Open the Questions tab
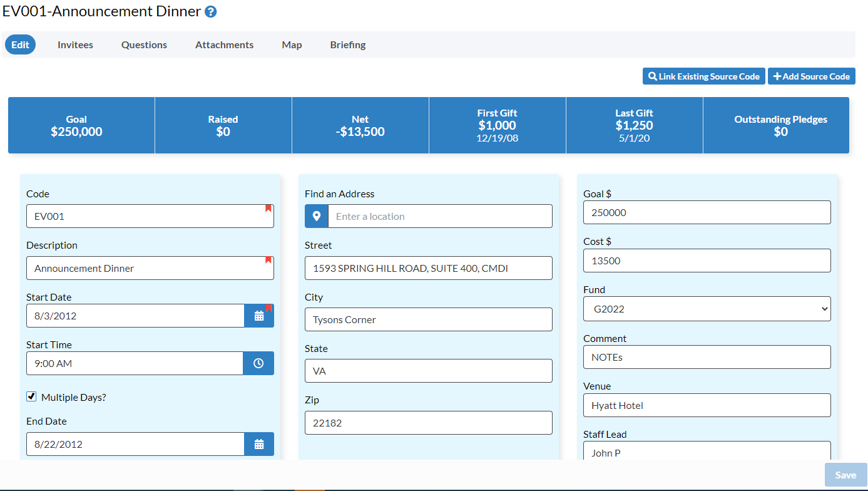This screenshot has width=868, height=491. (144, 44)
